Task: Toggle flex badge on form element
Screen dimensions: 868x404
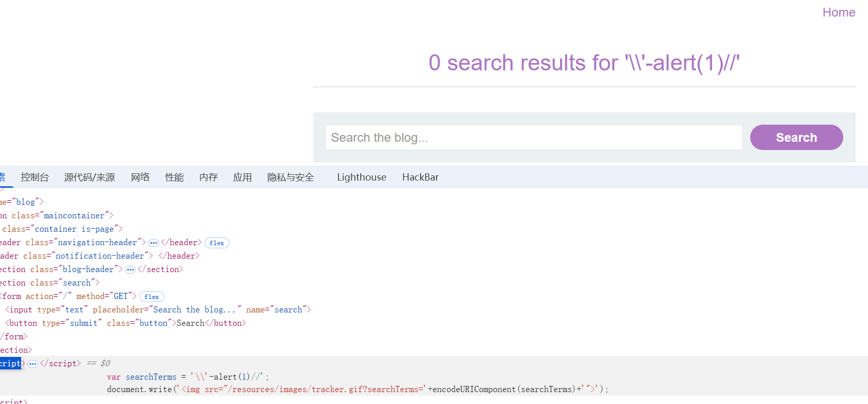Action: click(152, 296)
